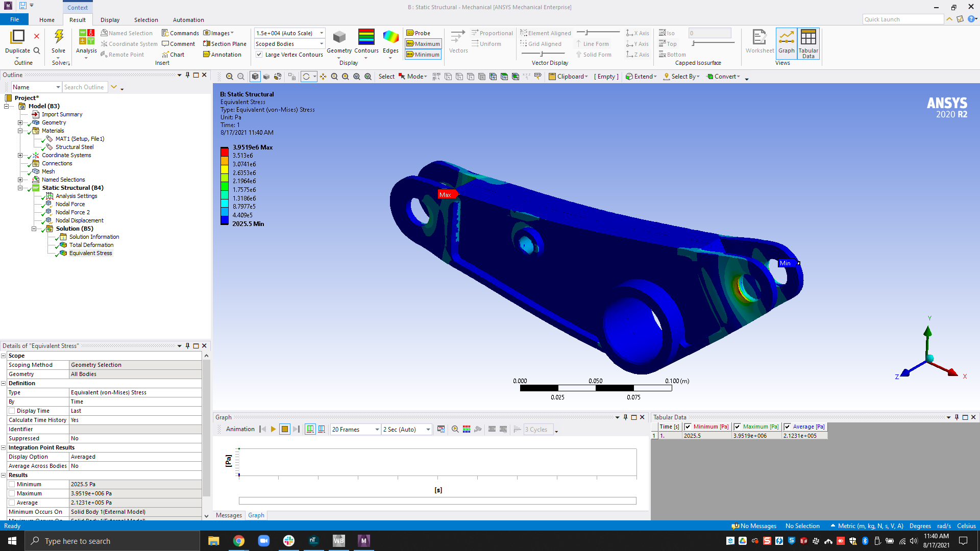Toggle Average [Pa] column checkbox
Viewport: 980px width, 551px height.
click(787, 427)
